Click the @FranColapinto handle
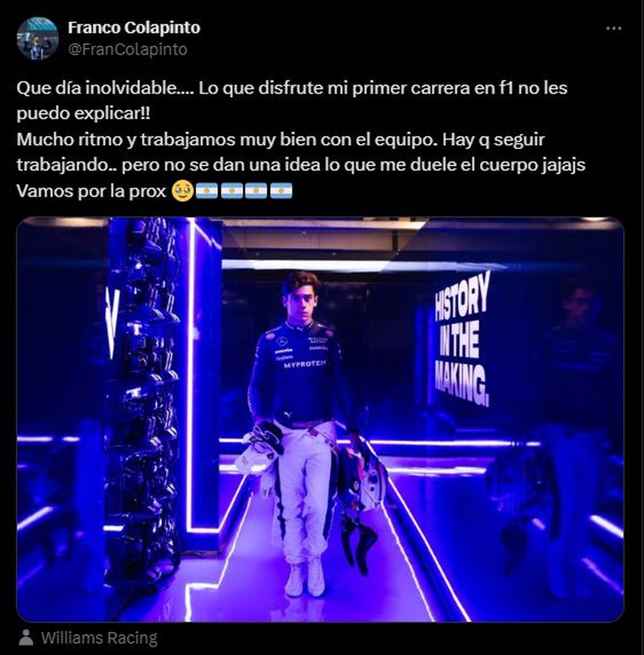The height and width of the screenshot is (655, 644). point(128,50)
